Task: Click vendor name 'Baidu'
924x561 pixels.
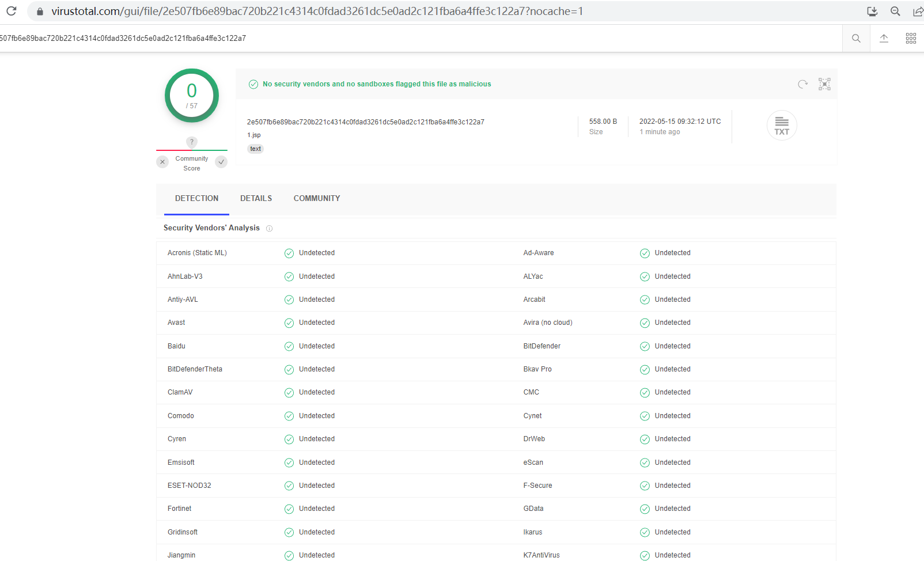Action: 176,346
